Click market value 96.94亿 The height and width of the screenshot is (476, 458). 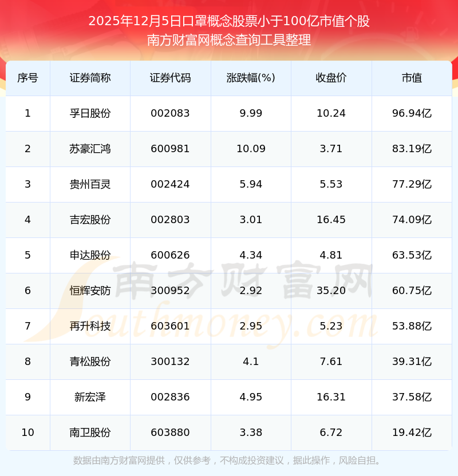(x=412, y=113)
